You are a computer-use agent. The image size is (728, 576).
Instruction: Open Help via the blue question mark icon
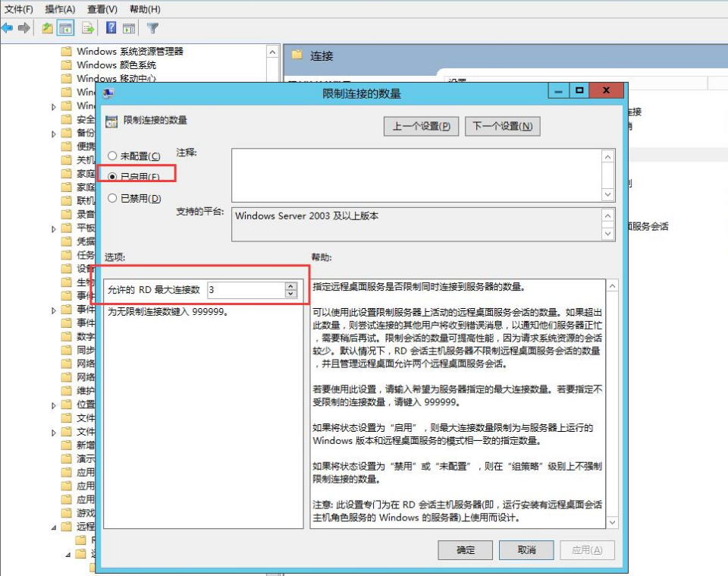(x=111, y=28)
